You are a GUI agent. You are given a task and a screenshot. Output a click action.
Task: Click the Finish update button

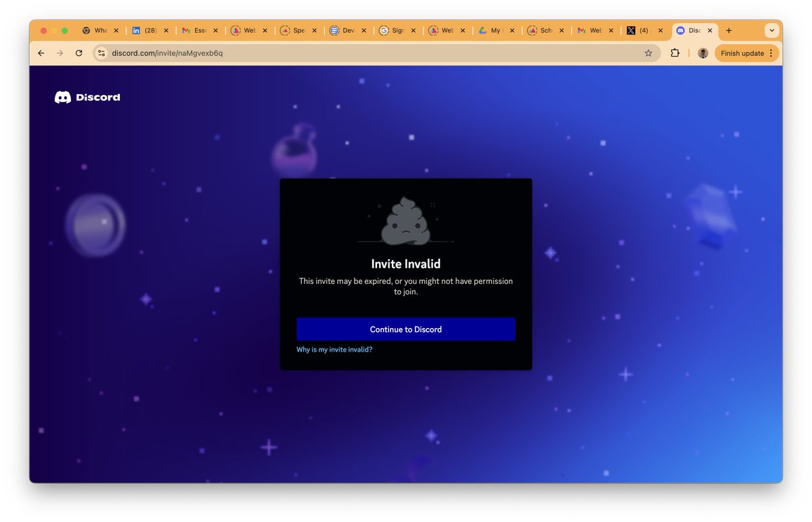point(747,53)
